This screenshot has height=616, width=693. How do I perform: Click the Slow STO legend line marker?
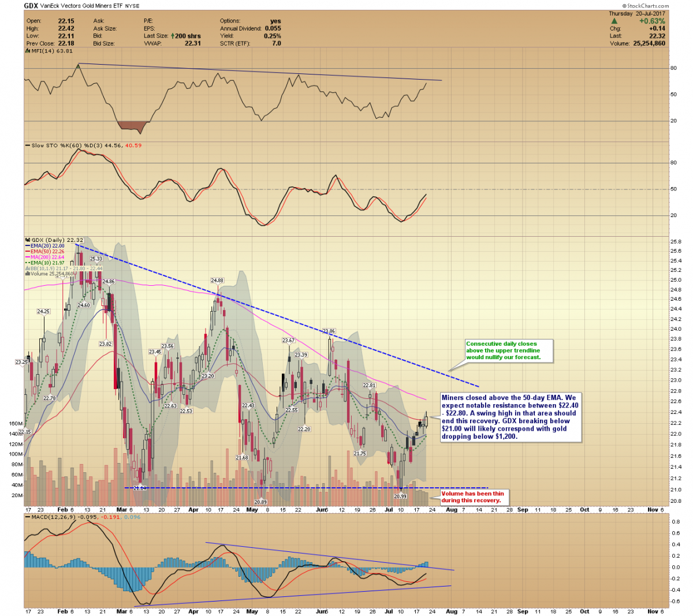pos(27,145)
